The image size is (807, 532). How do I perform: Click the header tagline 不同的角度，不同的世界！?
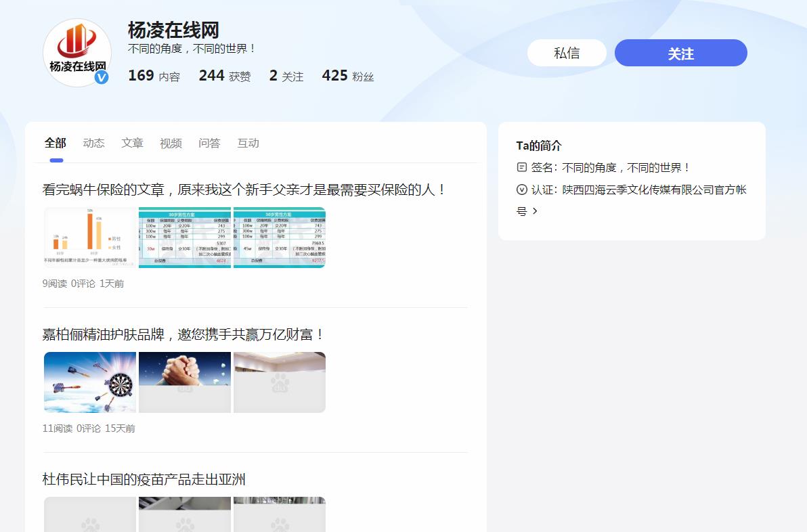pos(192,49)
